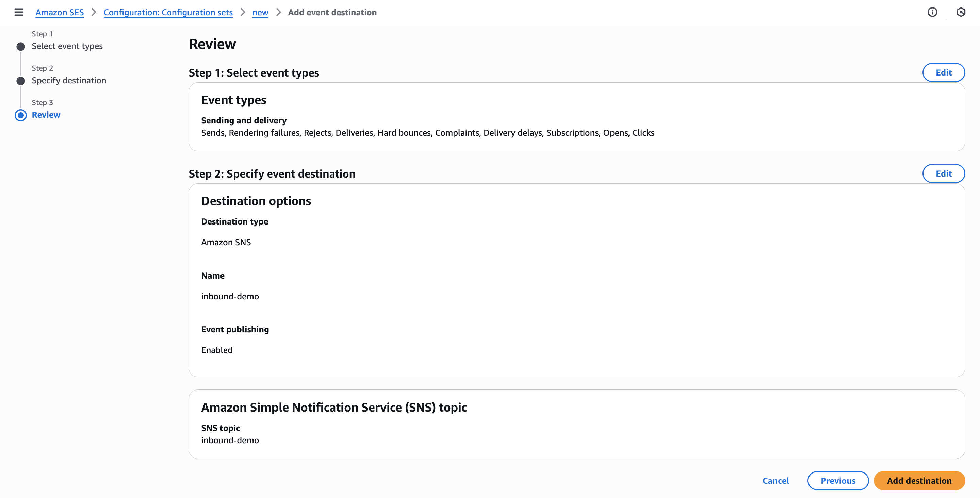The image size is (980, 498).
Task: Edit Step 1 event types
Action: [x=943, y=73]
